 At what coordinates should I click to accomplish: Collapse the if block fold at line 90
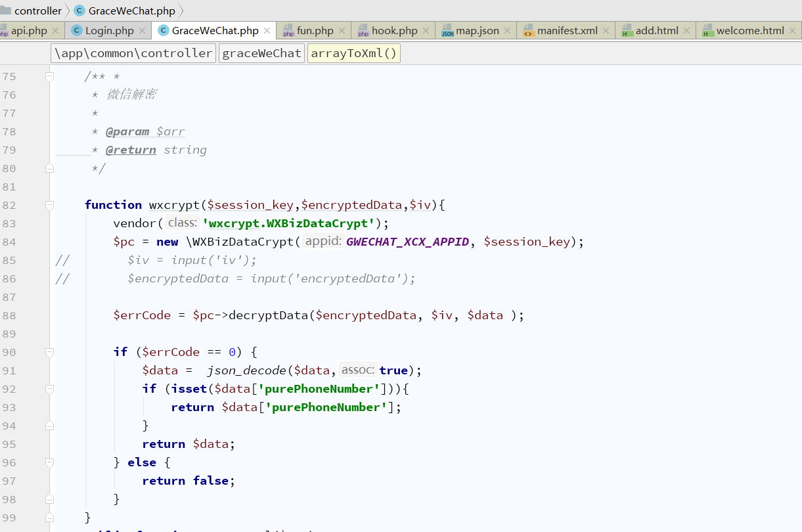point(49,352)
